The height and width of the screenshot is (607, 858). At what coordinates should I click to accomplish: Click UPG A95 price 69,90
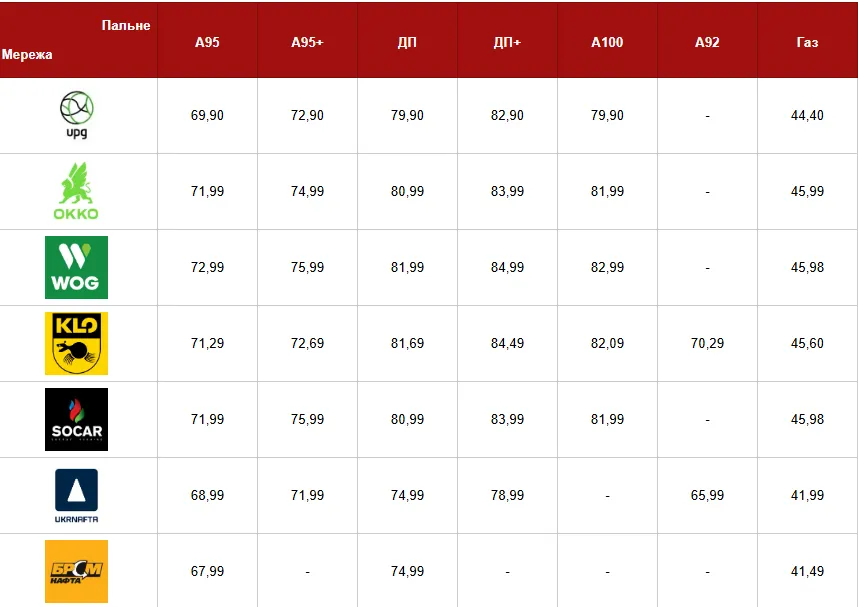tap(207, 116)
